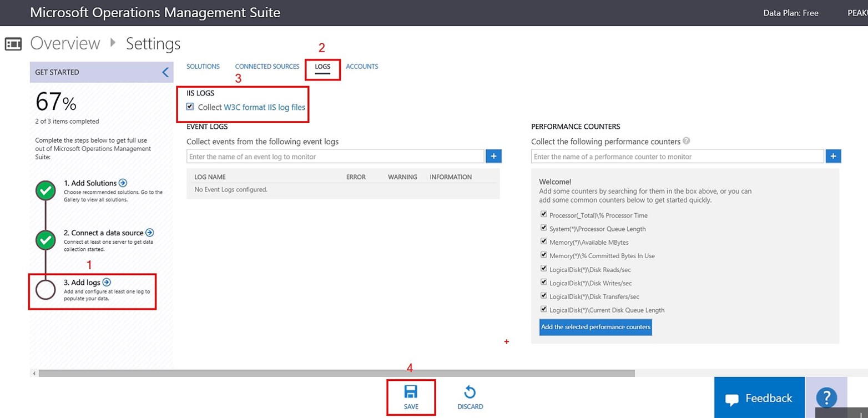Uncheck LogicalDisk(*)\Disk Writes/sec counter
868x418 pixels.
(544, 282)
